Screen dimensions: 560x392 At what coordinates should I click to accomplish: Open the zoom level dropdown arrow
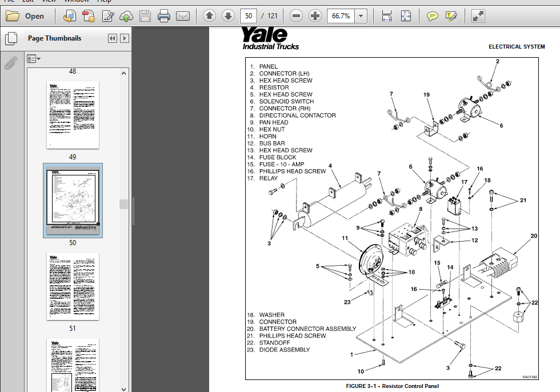pos(361,16)
